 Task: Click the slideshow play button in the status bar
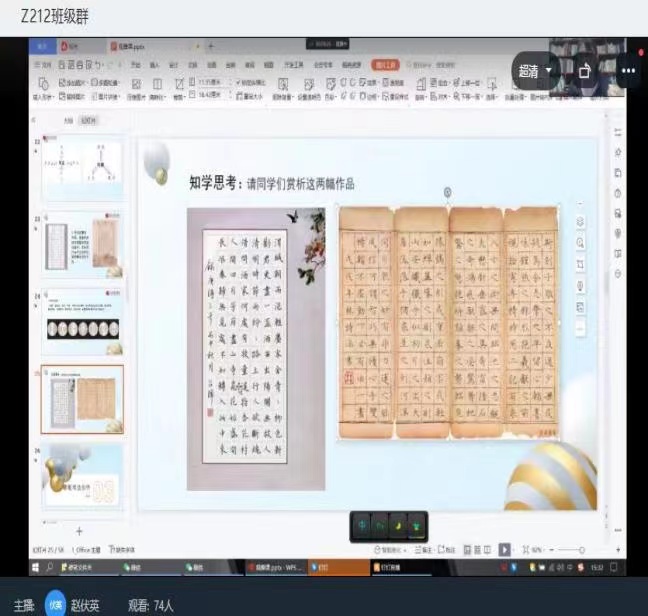[x=505, y=549]
